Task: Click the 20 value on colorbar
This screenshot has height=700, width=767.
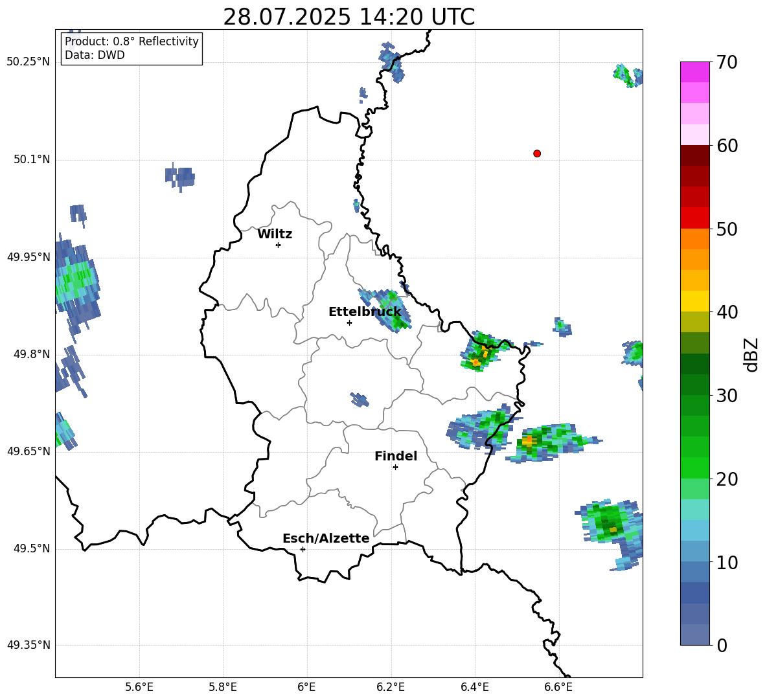Action: (726, 479)
